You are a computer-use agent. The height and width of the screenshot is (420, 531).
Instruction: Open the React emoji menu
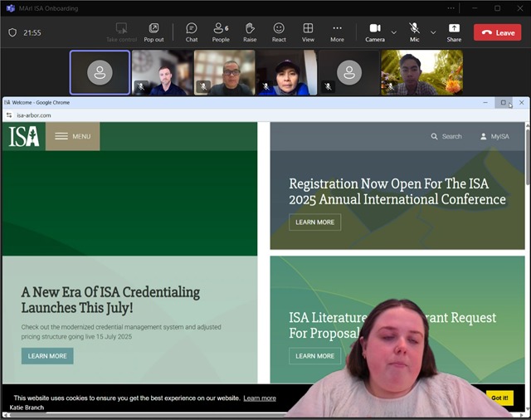click(279, 32)
